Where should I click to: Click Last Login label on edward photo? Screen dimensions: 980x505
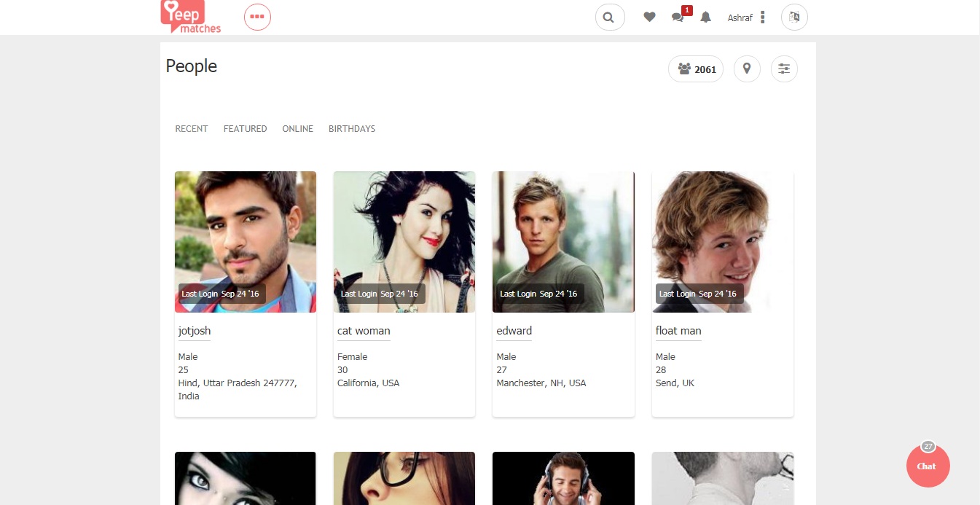[538, 294]
